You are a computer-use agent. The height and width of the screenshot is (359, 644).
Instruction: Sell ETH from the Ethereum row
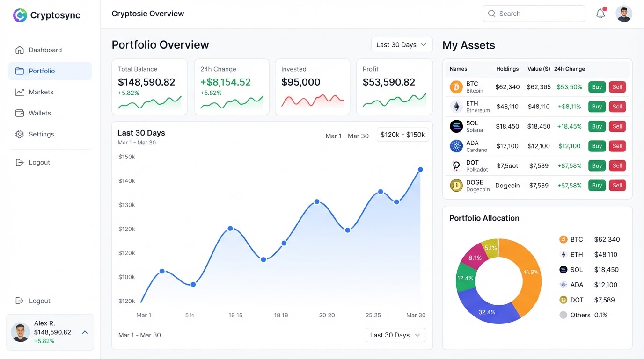[617, 107]
